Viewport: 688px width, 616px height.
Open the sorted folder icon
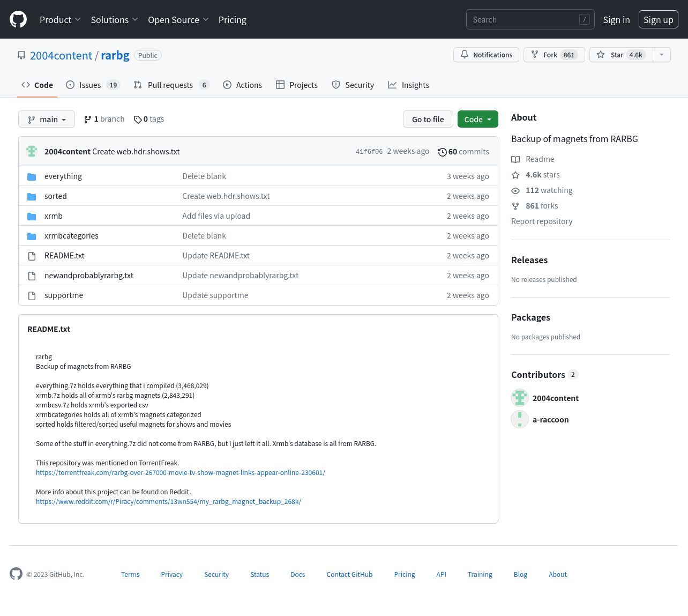click(x=32, y=196)
